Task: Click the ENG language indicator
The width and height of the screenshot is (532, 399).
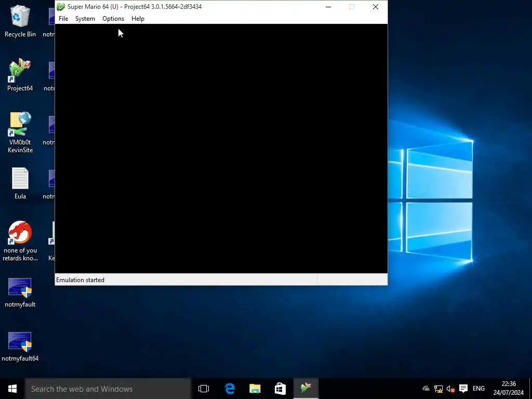Action: click(478, 389)
